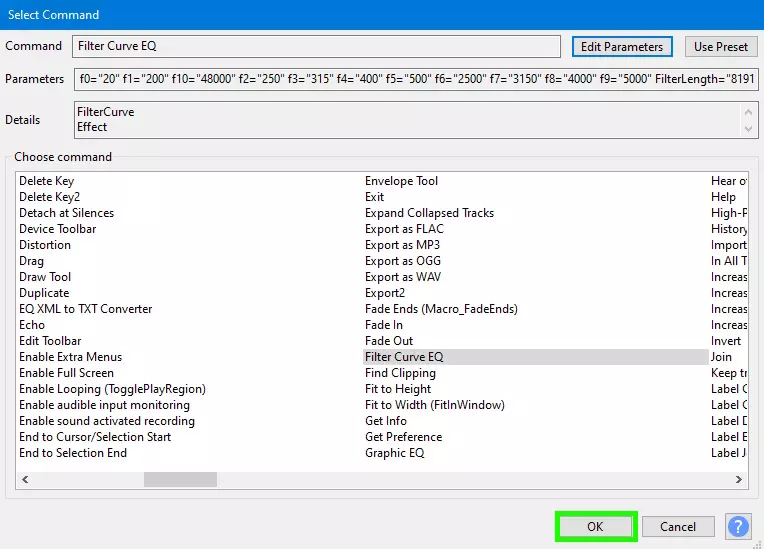Select the History command entry

point(729,229)
